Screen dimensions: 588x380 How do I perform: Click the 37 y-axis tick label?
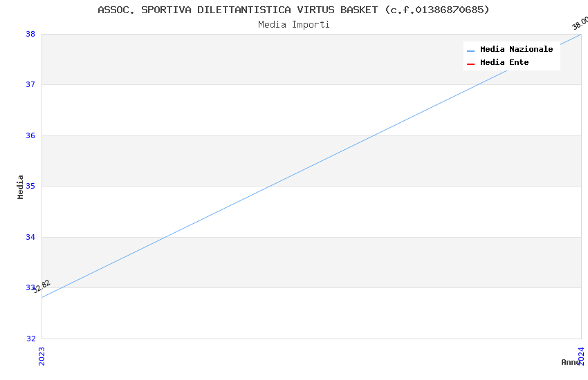pyautogui.click(x=30, y=84)
